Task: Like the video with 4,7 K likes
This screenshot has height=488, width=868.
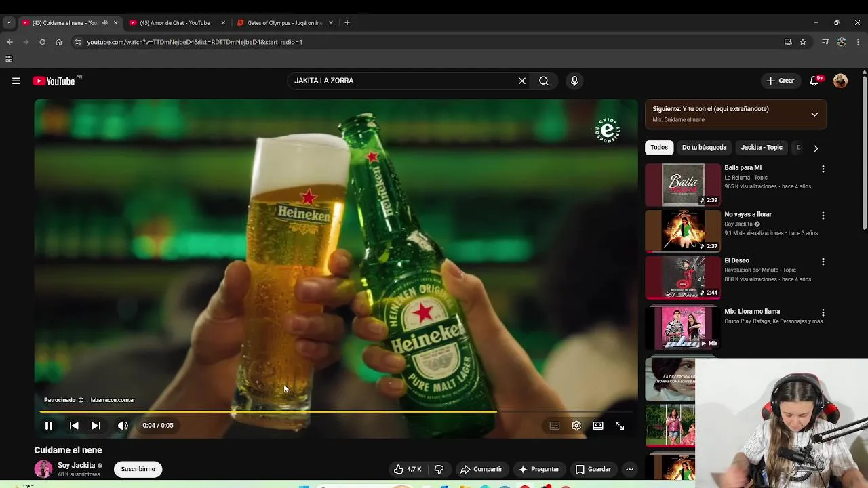Action: tap(407, 469)
